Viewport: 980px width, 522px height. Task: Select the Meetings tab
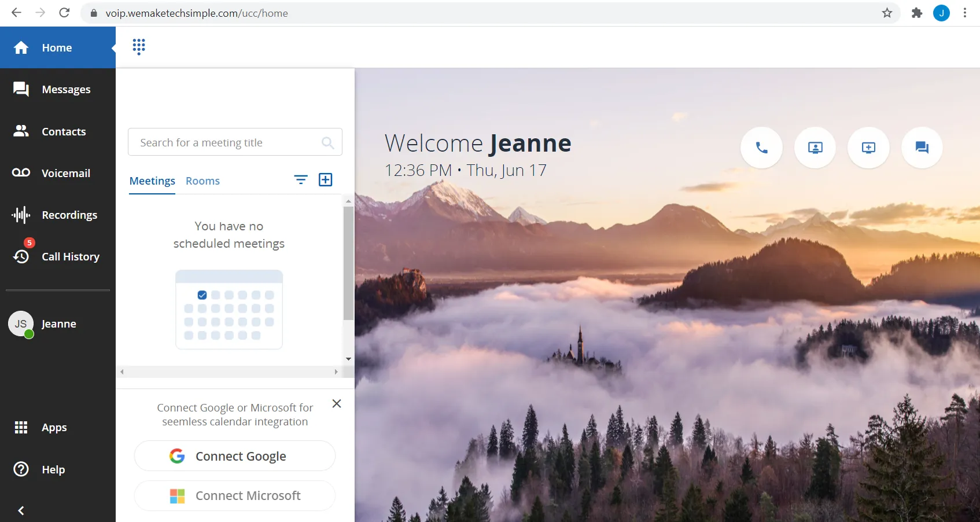152,181
